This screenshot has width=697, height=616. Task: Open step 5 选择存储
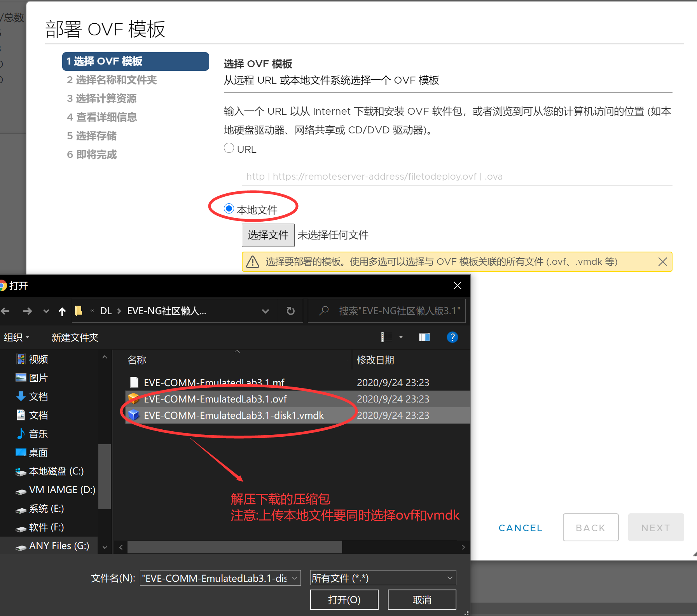pos(92,136)
